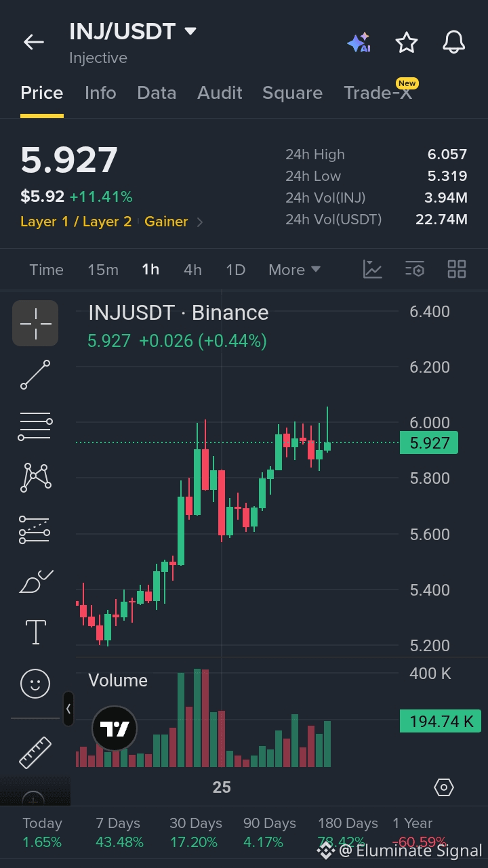
Task: Select the text annotation tool
Action: pos(35,632)
